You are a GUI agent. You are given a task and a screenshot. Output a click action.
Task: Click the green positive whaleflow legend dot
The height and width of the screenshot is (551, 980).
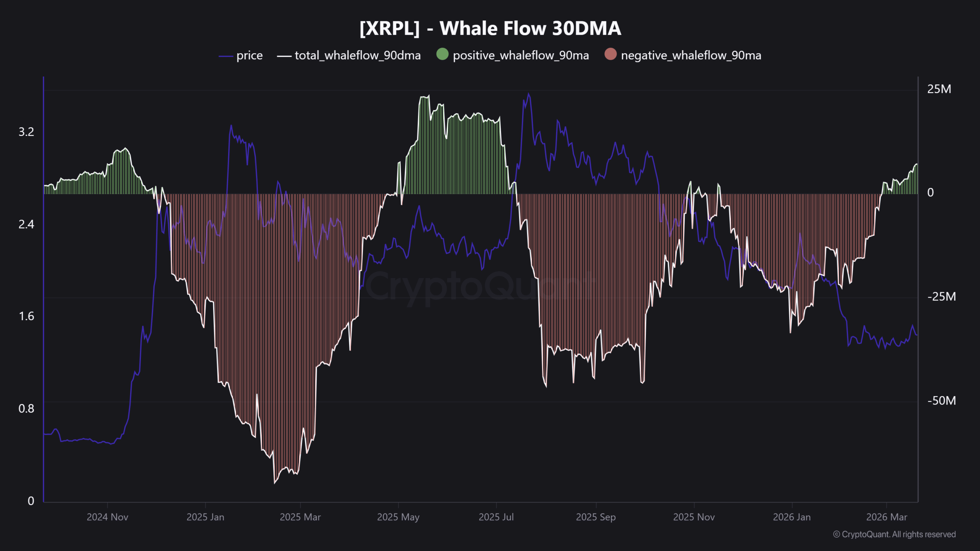tap(442, 54)
